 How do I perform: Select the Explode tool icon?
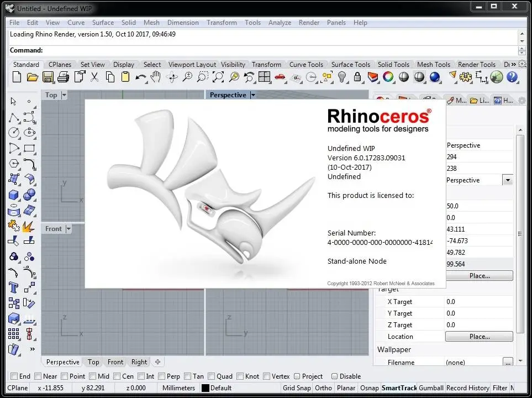[x=29, y=226]
